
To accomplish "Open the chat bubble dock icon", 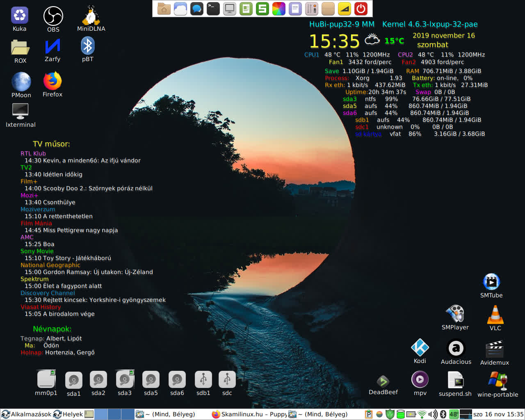I will click(x=197, y=9).
